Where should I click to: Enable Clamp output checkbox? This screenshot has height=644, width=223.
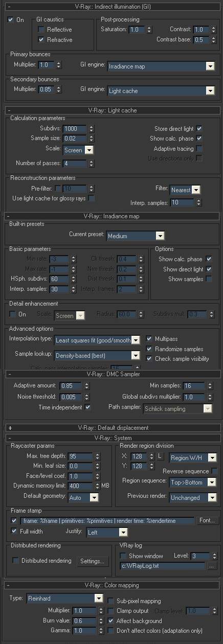[110, 611]
